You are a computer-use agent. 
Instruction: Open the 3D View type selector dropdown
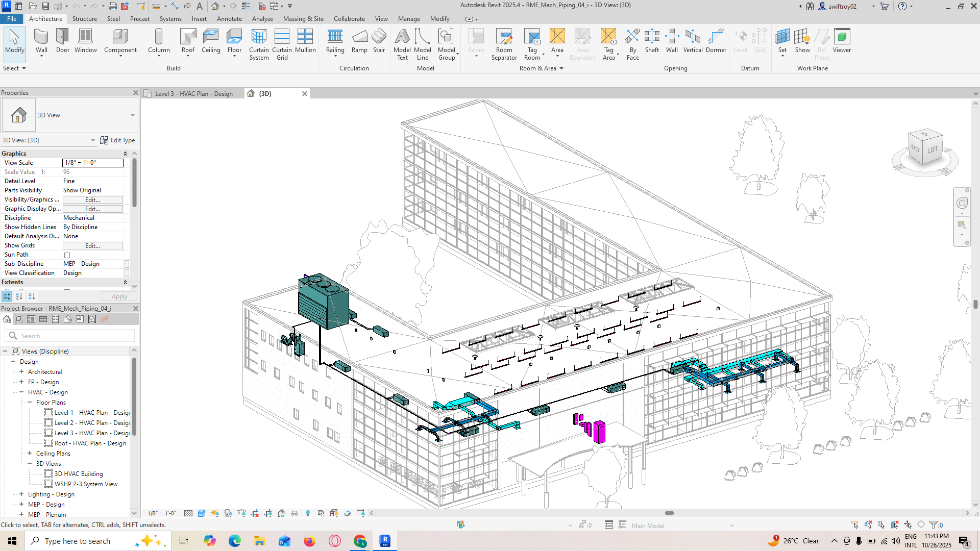(132, 115)
